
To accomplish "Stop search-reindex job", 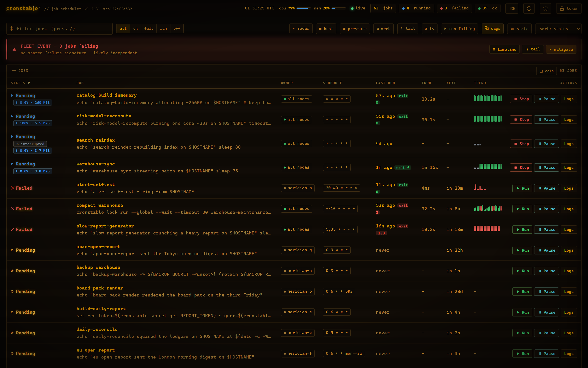I will pyautogui.click(x=521, y=144).
